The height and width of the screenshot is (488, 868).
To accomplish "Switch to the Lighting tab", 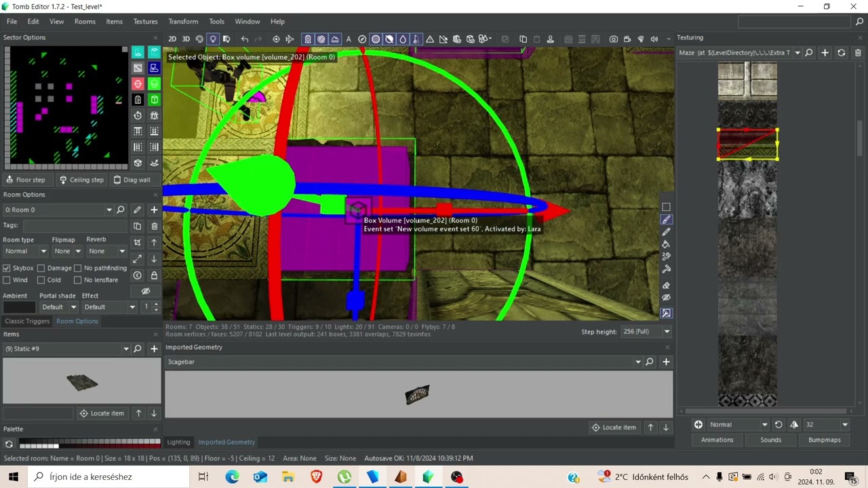I will coord(179,442).
